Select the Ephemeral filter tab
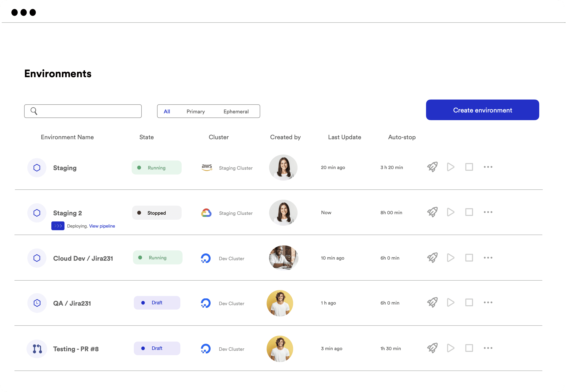The image size is (566, 392). click(236, 111)
